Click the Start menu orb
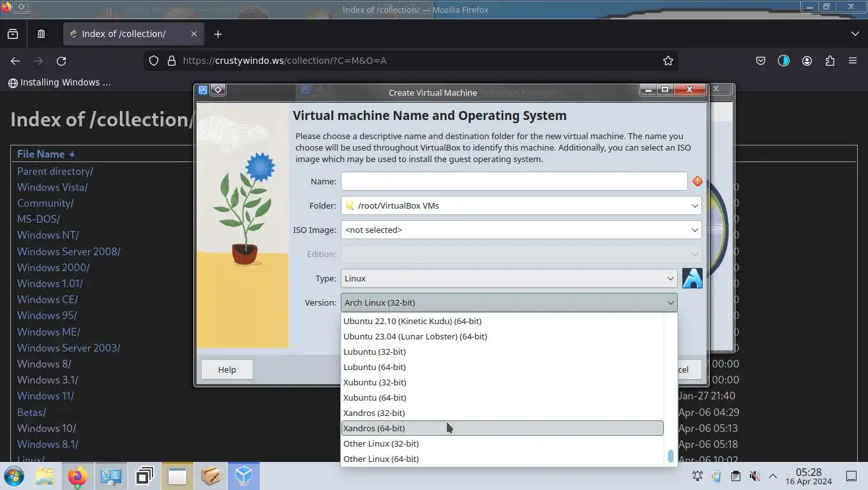This screenshot has height=490, width=868. pos(13,476)
